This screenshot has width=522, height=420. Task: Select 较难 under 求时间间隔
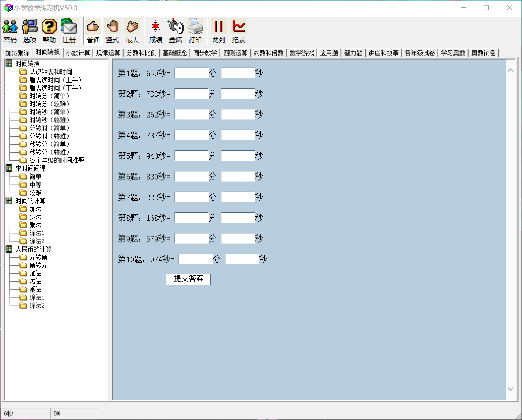pos(36,193)
